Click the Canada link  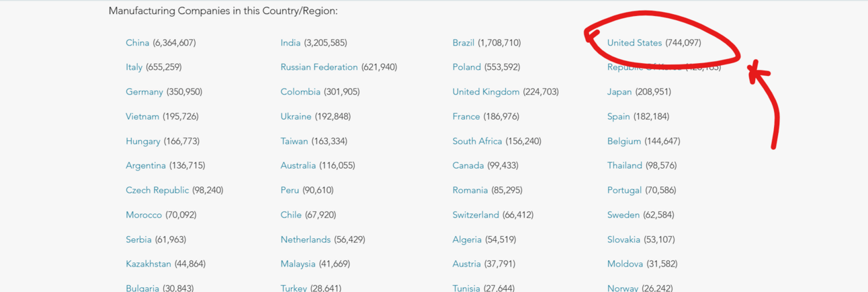tap(468, 165)
